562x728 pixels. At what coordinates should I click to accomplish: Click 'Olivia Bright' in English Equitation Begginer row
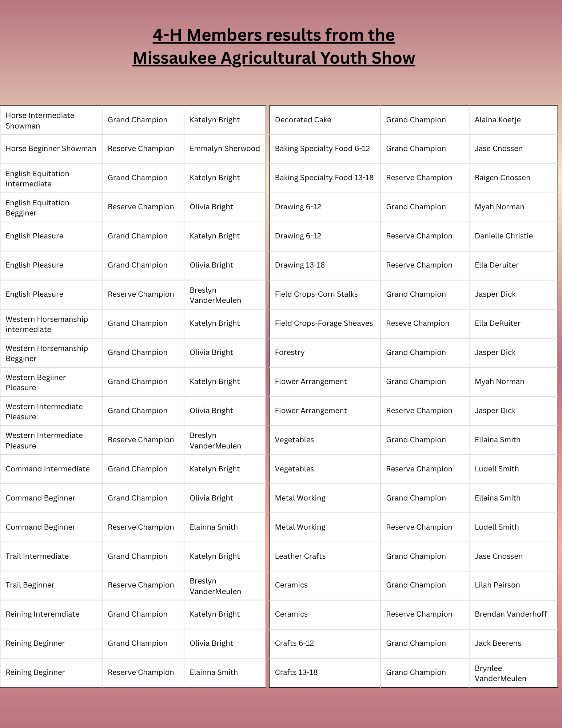211,207
